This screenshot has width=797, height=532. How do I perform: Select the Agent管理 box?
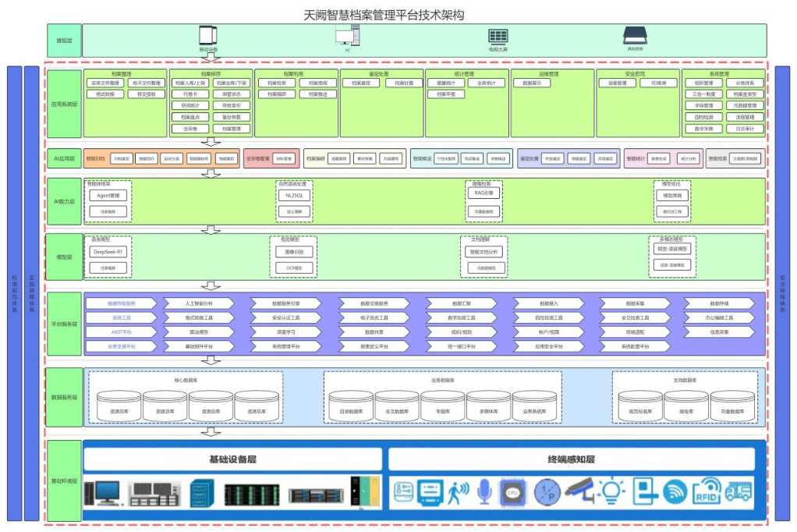[x=108, y=195]
